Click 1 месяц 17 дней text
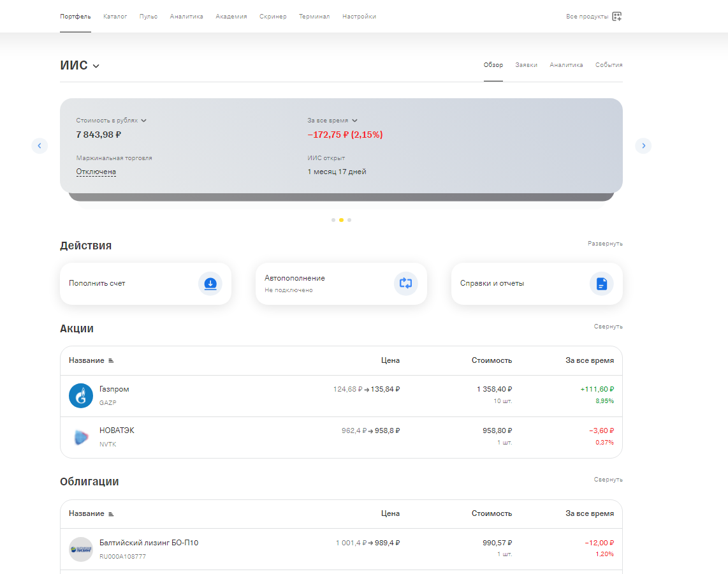 tap(337, 172)
